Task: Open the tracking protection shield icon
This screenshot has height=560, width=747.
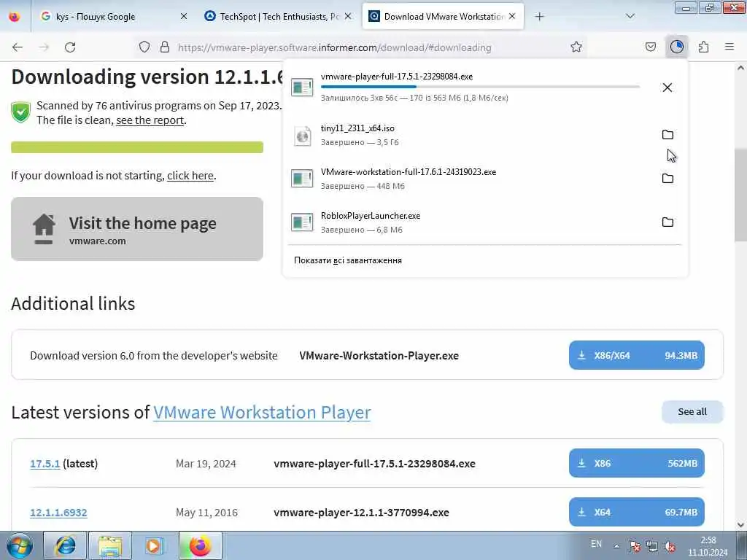Action: (x=144, y=47)
